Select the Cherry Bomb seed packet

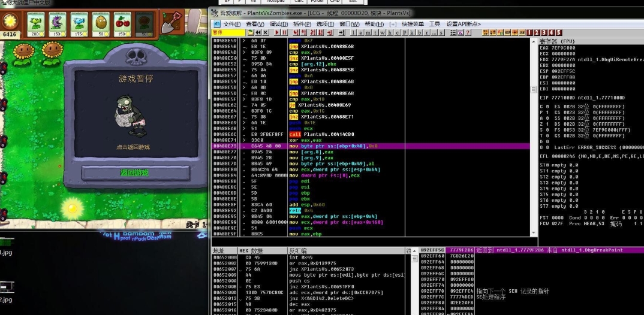[x=122, y=23]
